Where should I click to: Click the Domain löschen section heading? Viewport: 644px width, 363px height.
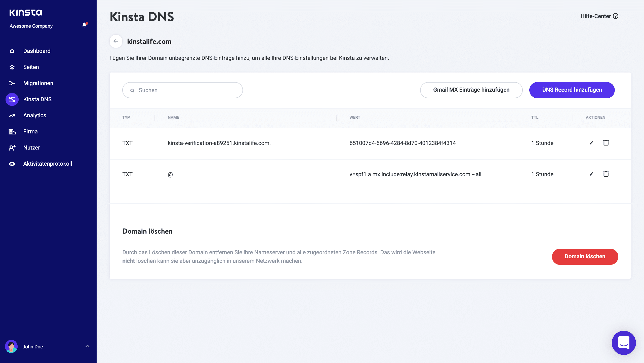coord(147,231)
